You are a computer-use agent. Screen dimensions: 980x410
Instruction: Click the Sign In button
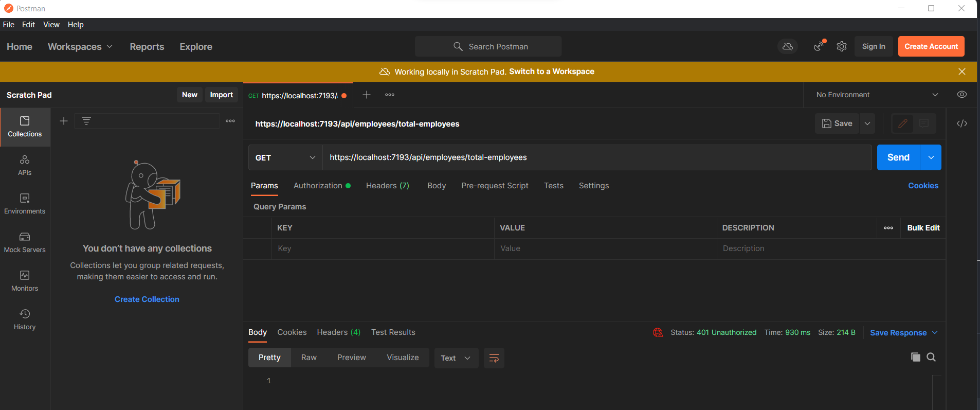coord(874,46)
